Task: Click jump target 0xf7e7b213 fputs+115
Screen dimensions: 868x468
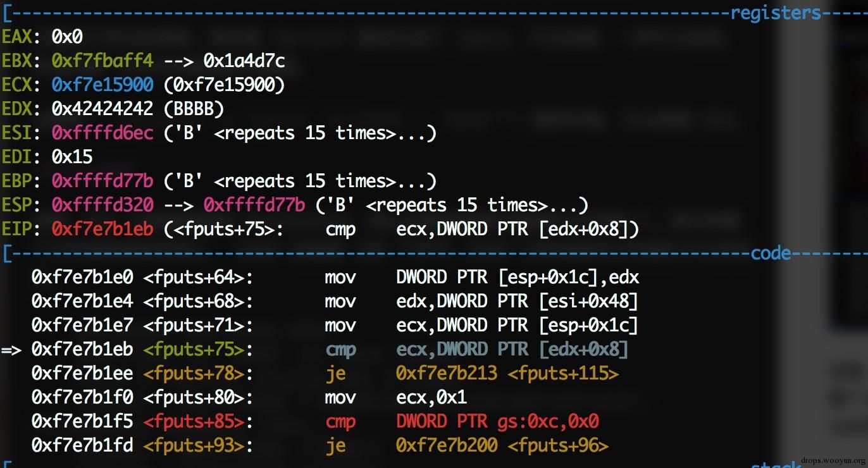Action: tap(507, 374)
